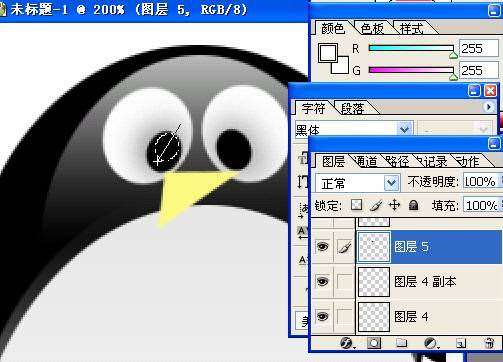Click the foreground color swatch

(328, 53)
